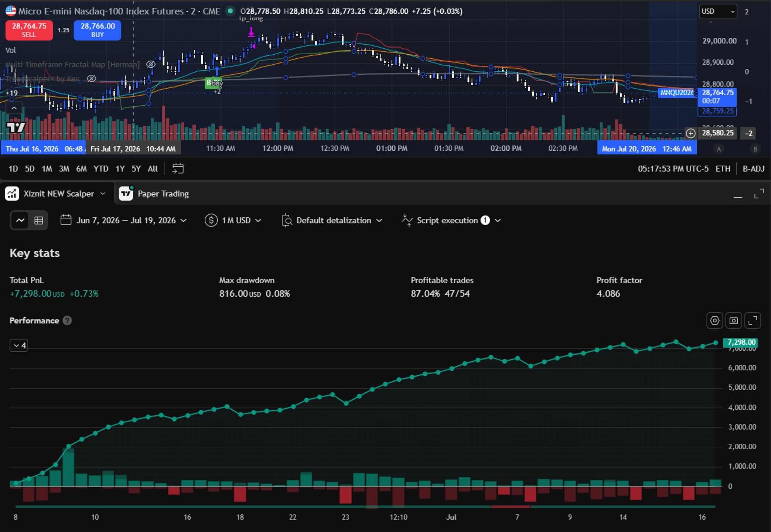This screenshot has width=771, height=532.
Task: Collapse the indicator legend chevron
Action: click(14, 108)
